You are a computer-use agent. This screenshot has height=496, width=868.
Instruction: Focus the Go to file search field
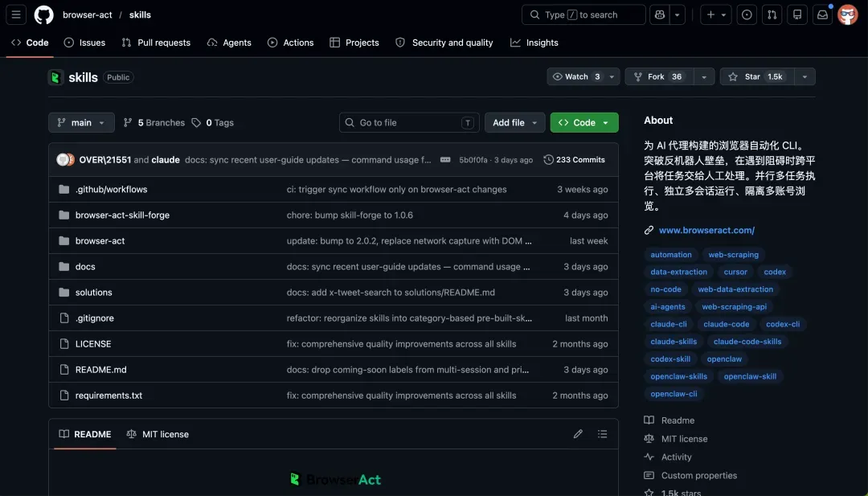(410, 123)
